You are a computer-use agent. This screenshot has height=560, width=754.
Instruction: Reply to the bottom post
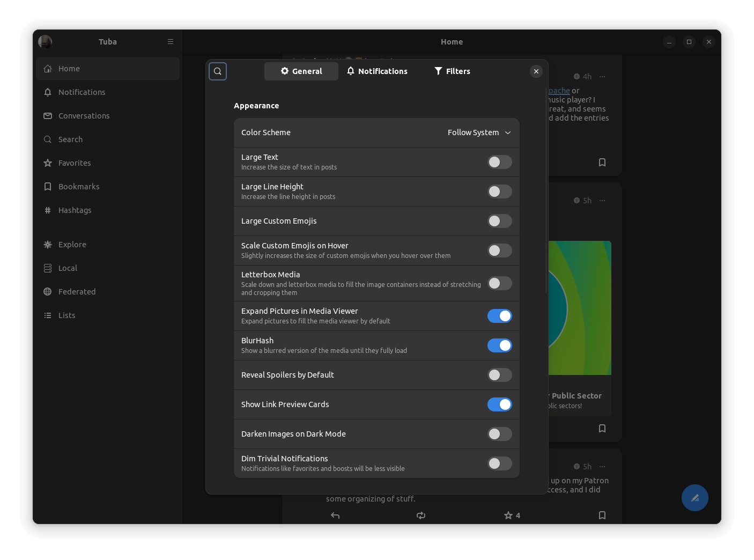coord(335,515)
